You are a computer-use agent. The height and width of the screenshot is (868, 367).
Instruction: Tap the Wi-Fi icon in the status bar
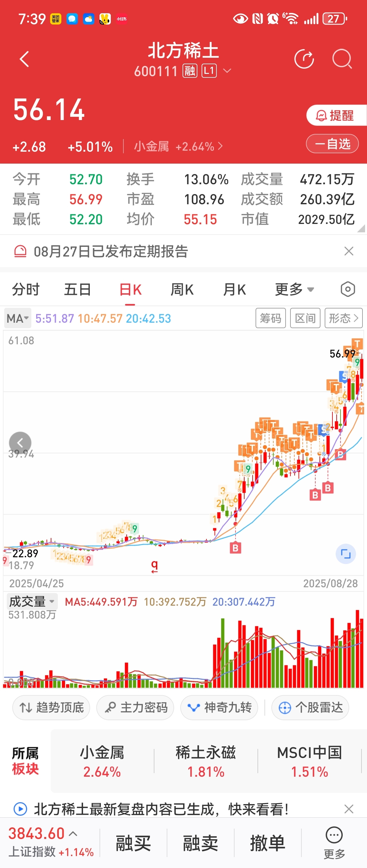290,18
